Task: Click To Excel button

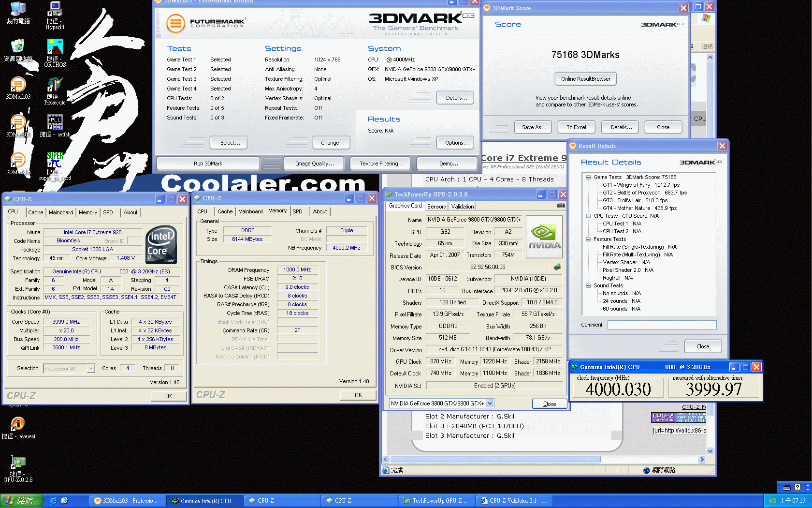Action: click(576, 127)
